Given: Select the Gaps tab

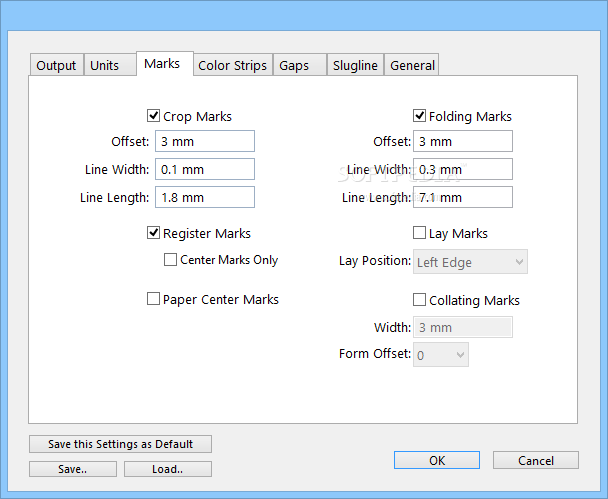Looking at the screenshot, I should click(294, 65).
